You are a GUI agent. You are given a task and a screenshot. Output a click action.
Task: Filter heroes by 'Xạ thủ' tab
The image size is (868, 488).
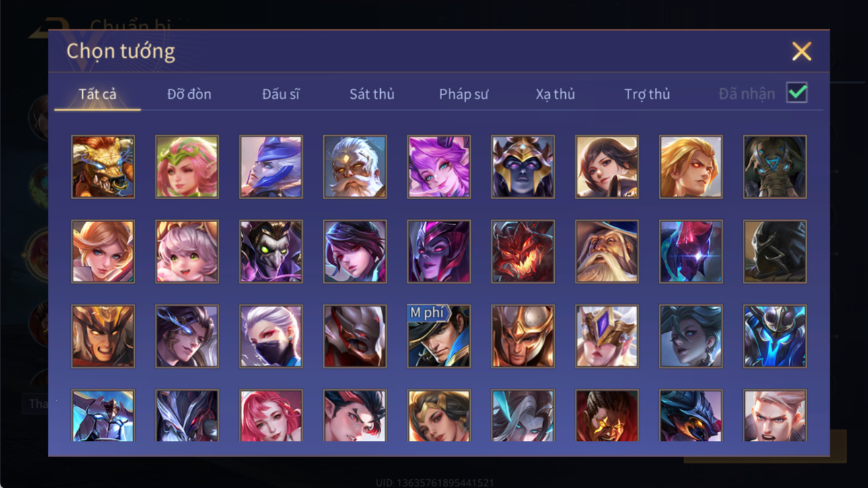click(x=555, y=94)
